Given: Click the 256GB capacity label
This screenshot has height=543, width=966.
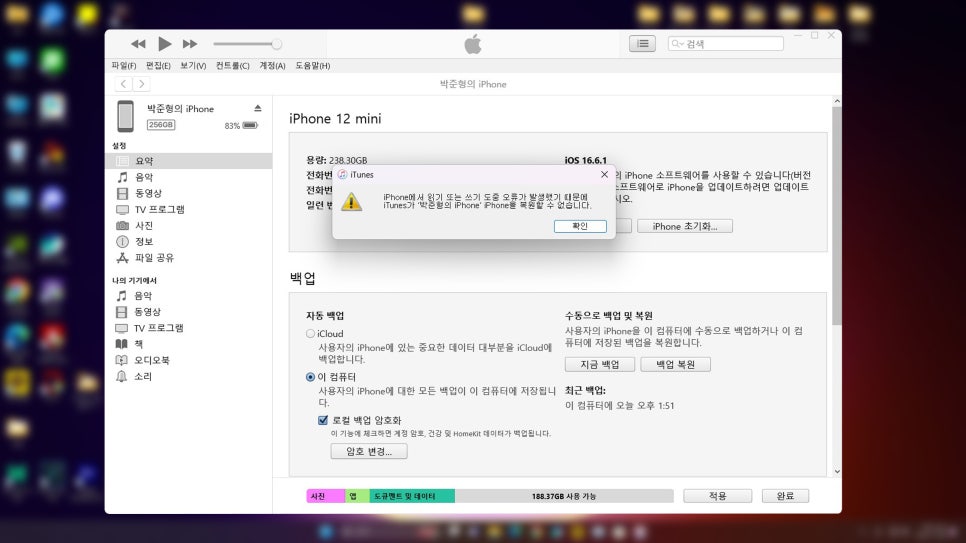Looking at the screenshot, I should [161, 125].
